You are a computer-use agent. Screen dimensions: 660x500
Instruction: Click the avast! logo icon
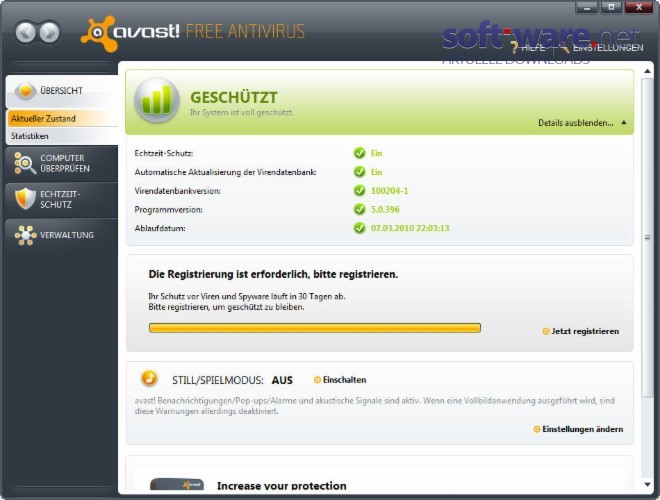tap(98, 34)
